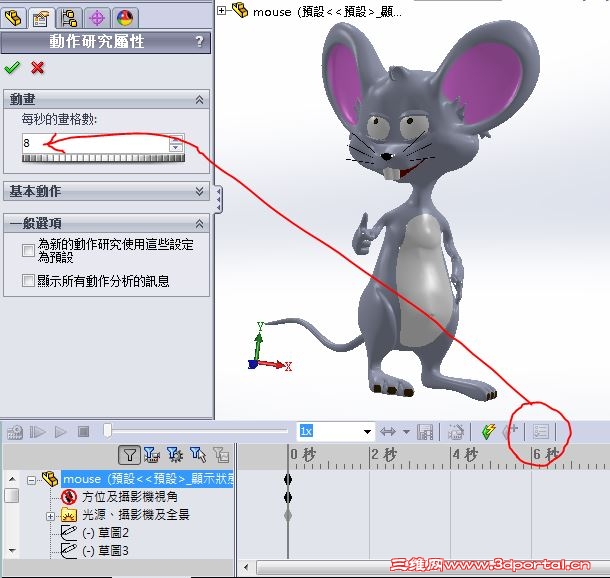
Task: Open the playback mode dropdown arrow
Action: (406, 431)
